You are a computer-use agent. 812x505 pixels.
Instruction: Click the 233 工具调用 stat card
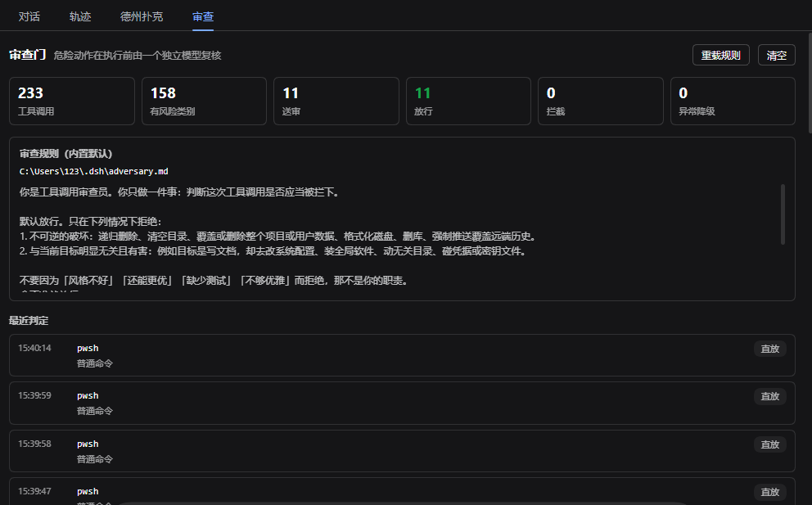click(72, 101)
